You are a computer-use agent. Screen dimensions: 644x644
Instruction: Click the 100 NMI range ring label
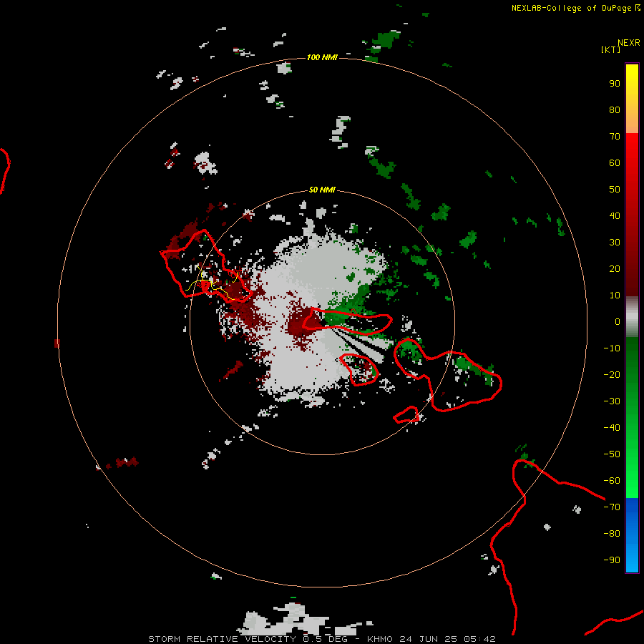click(x=322, y=57)
